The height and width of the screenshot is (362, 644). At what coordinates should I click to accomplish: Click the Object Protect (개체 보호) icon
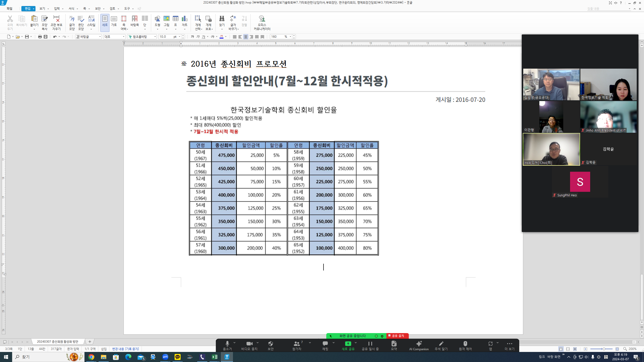[208, 19]
